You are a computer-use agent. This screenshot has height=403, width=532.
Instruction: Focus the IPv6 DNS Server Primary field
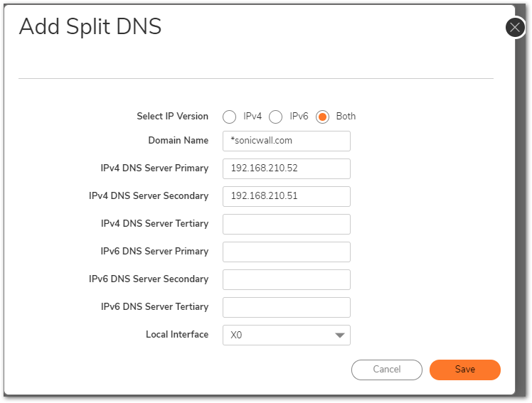click(287, 252)
